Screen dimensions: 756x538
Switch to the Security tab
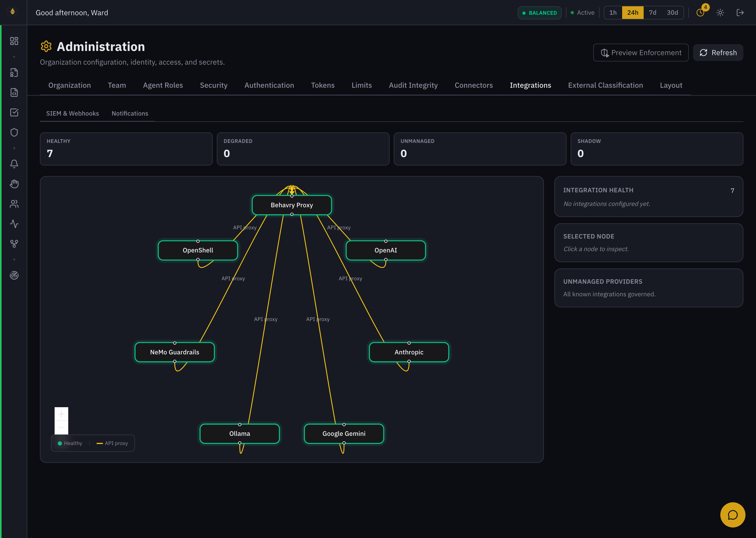213,85
